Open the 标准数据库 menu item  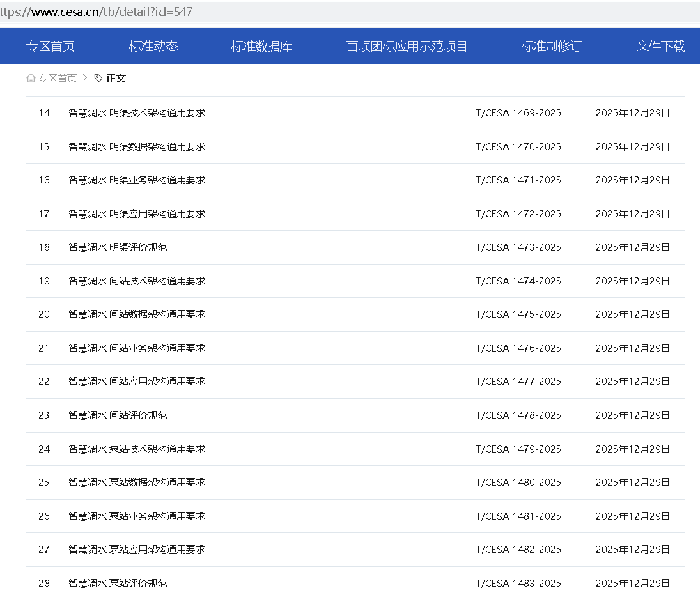261,45
